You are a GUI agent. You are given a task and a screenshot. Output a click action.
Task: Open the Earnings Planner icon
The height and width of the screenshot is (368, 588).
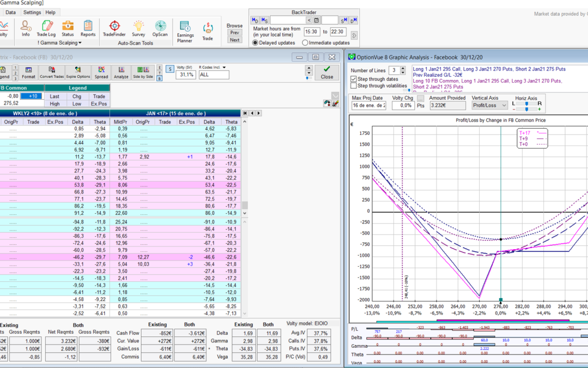click(x=185, y=32)
